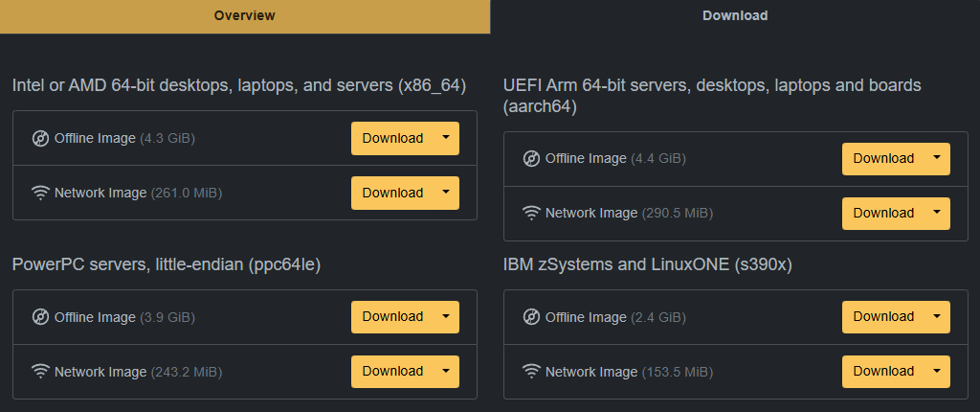The image size is (980, 412).
Task: Click the 4.3 GiB size label
Action: click(167, 138)
